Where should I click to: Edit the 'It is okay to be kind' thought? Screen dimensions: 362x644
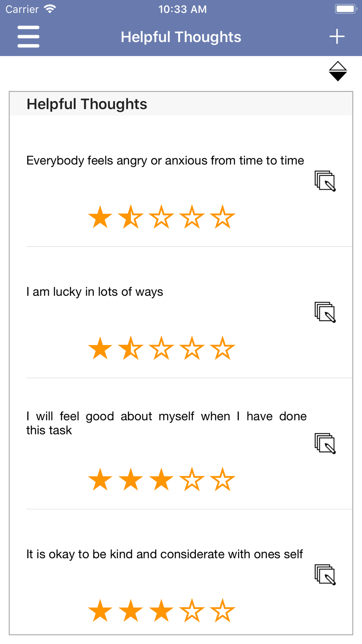(x=325, y=574)
